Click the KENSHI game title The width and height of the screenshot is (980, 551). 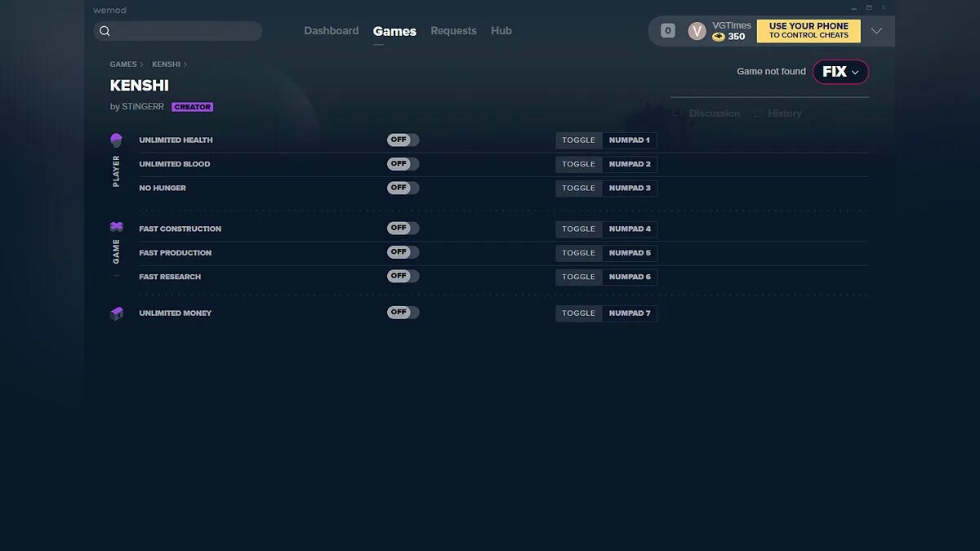point(140,86)
